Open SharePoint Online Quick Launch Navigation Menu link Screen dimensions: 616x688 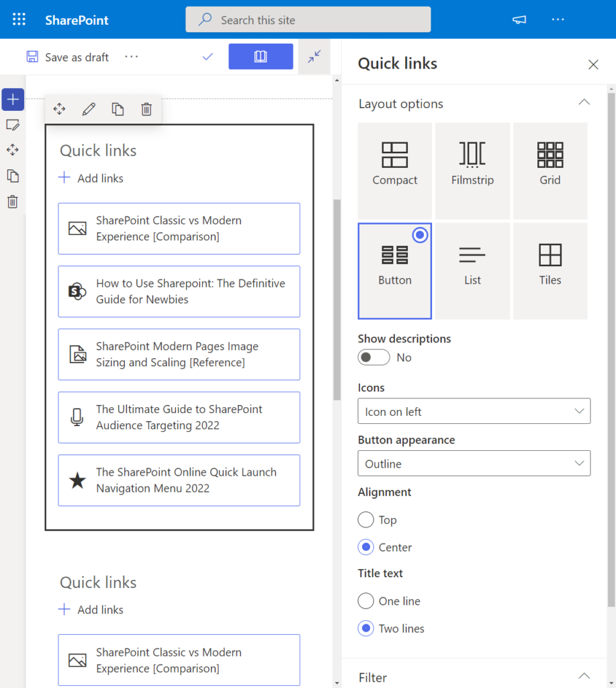click(179, 480)
